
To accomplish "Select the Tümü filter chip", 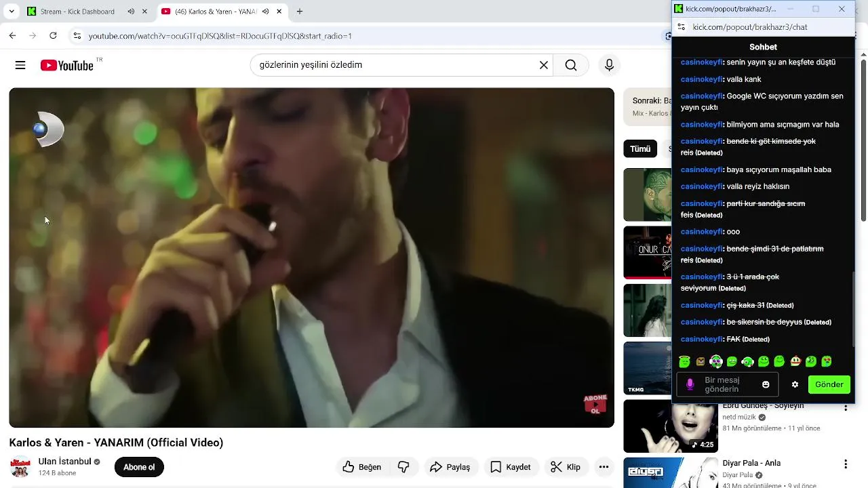I will 640,149.
